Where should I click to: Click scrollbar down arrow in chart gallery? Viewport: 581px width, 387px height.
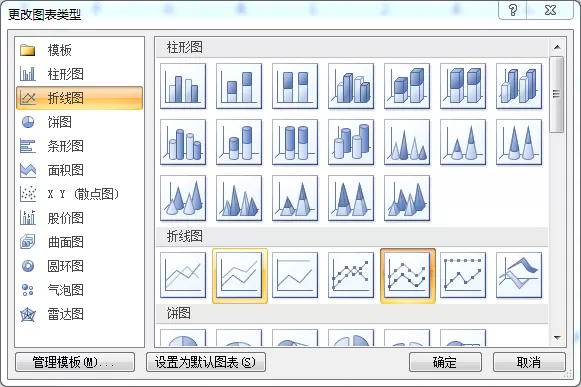(557, 337)
